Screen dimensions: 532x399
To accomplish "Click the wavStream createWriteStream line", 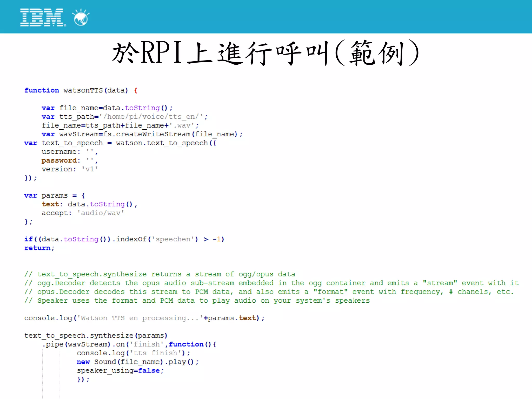I will [x=142, y=134].
